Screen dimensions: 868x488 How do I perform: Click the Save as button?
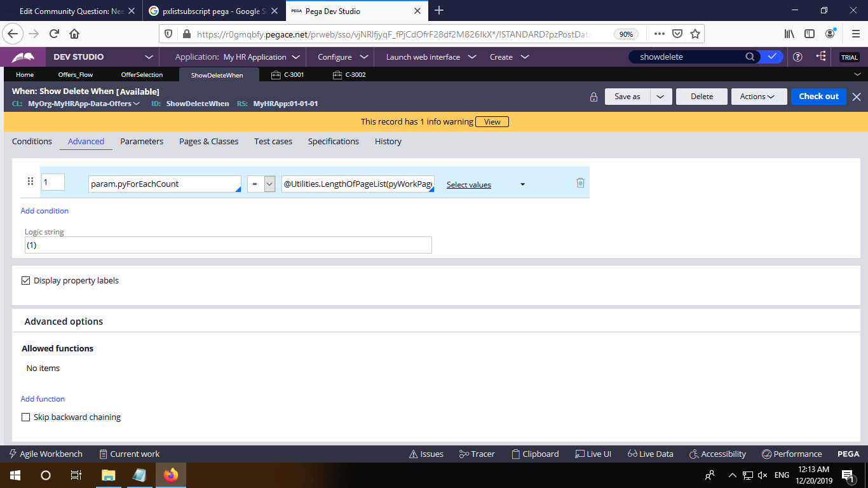[627, 97]
